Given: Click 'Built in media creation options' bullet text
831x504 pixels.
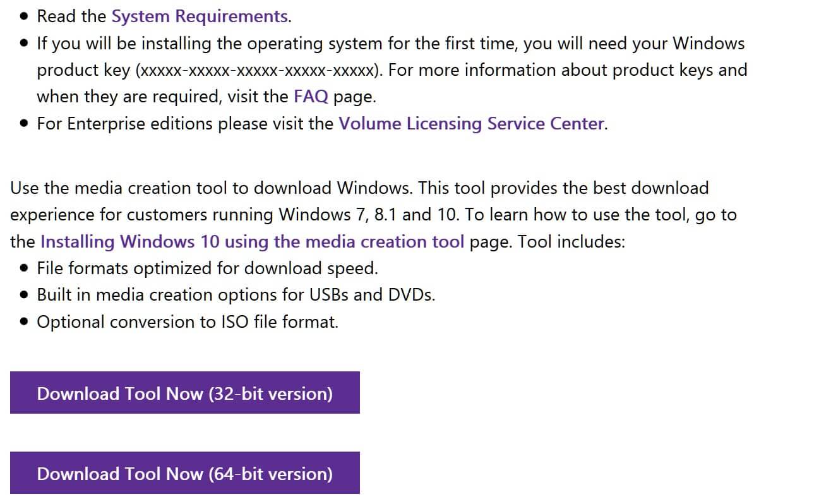Looking at the screenshot, I should coord(236,295).
